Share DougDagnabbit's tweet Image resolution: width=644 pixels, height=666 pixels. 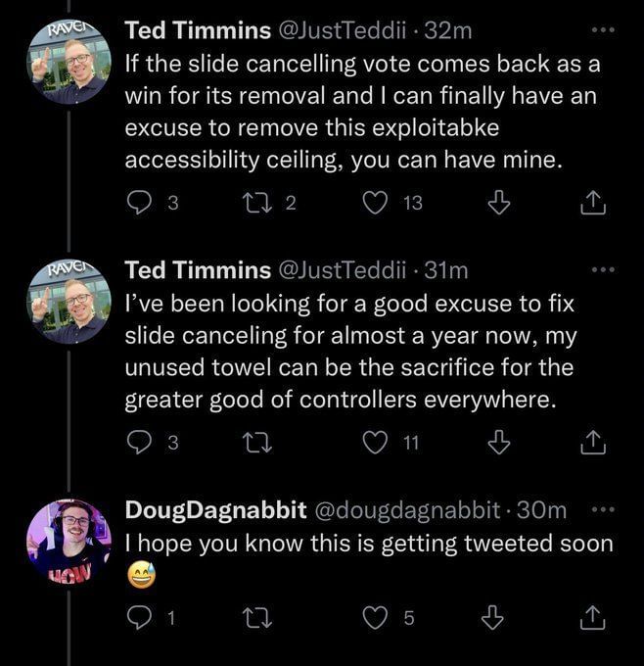pos(593,618)
